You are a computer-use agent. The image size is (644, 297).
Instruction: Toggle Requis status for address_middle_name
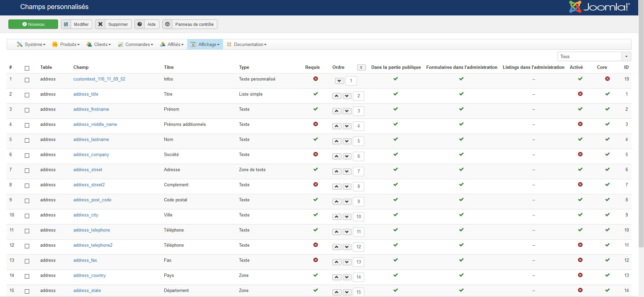click(316, 124)
